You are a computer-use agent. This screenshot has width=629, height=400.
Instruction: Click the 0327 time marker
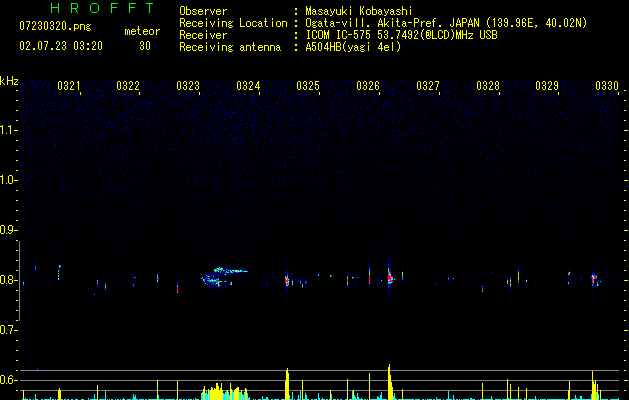(428, 86)
